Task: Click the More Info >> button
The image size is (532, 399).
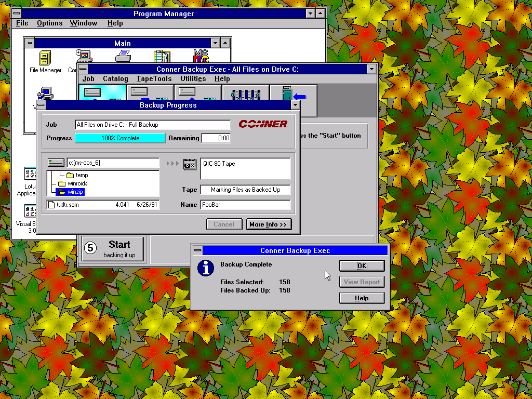Action: 269,224
